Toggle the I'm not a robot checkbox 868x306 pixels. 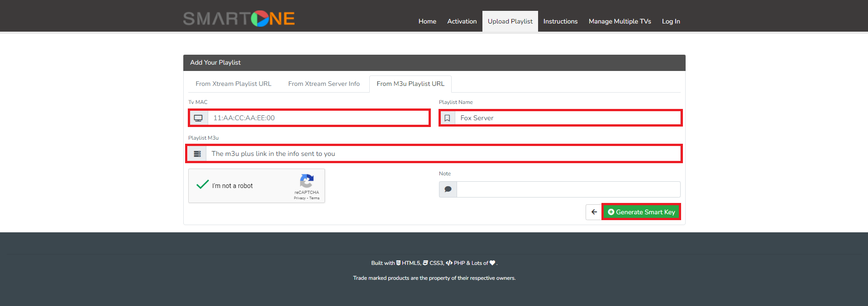pyautogui.click(x=203, y=185)
